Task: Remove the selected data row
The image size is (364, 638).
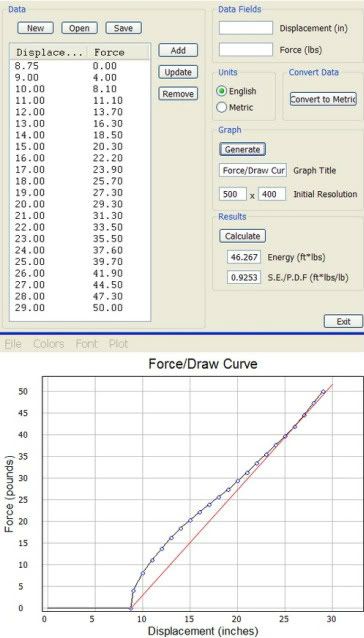Action: (178, 94)
